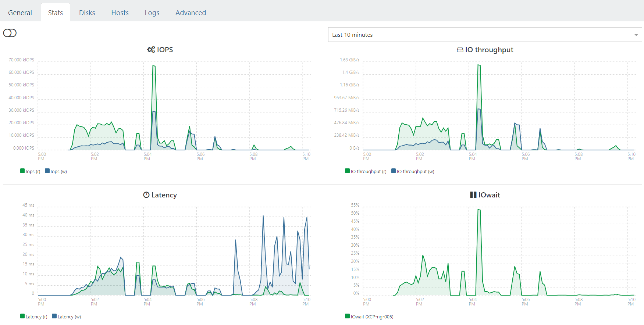This screenshot has width=644, height=325.
Task: Click the tallest IO throughput read spike
Action: pyautogui.click(x=479, y=65)
